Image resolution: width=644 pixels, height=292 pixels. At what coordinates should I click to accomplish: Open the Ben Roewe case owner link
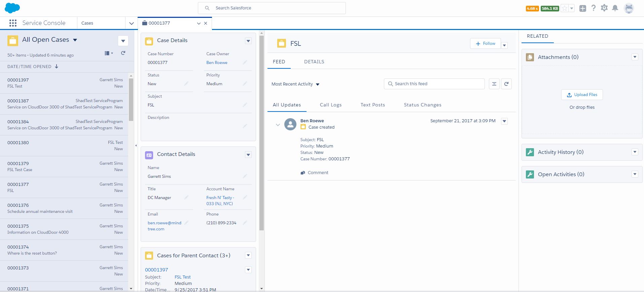click(x=217, y=63)
